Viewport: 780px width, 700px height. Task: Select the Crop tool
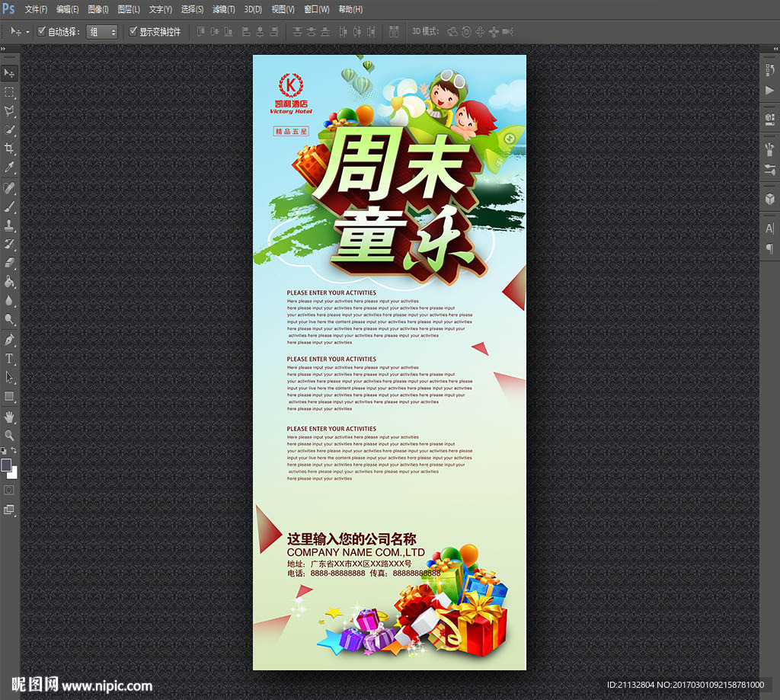pos(9,149)
